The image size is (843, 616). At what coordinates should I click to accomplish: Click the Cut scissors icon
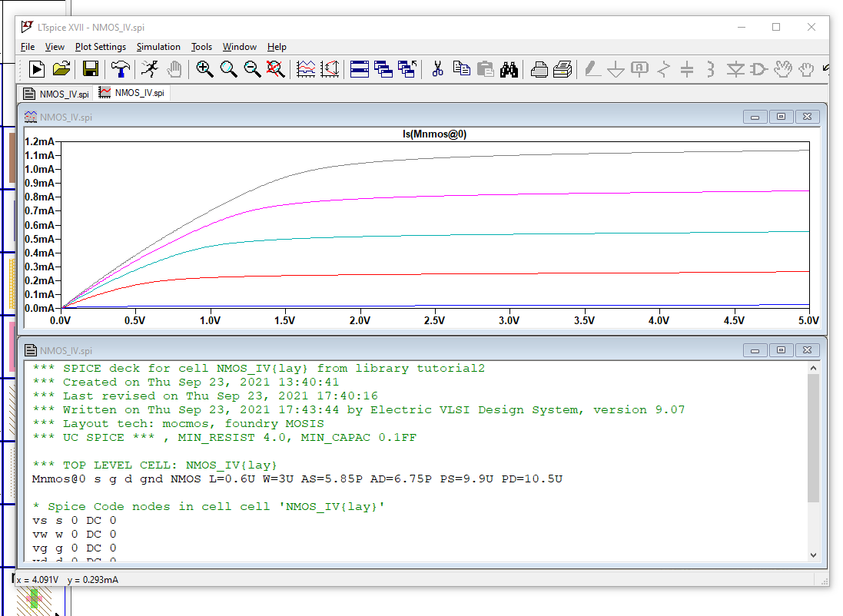(x=437, y=69)
